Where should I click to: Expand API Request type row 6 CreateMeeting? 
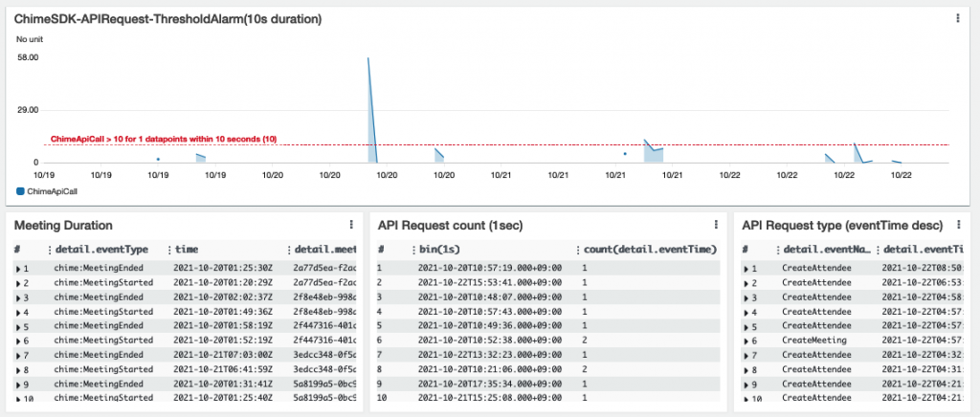coord(746,340)
